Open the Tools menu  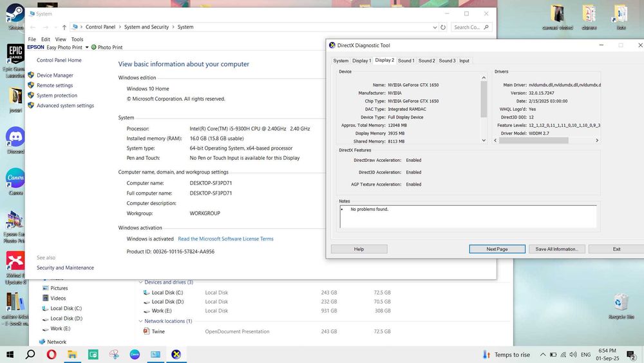(x=77, y=39)
